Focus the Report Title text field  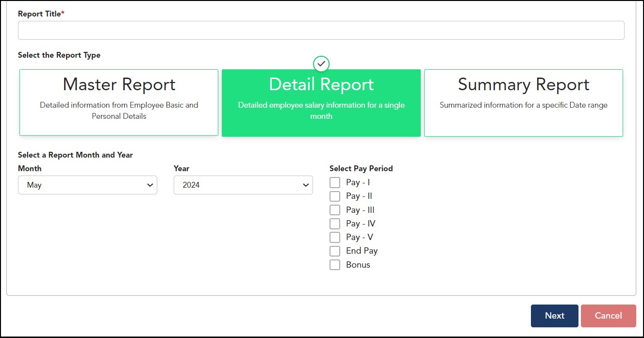click(321, 31)
